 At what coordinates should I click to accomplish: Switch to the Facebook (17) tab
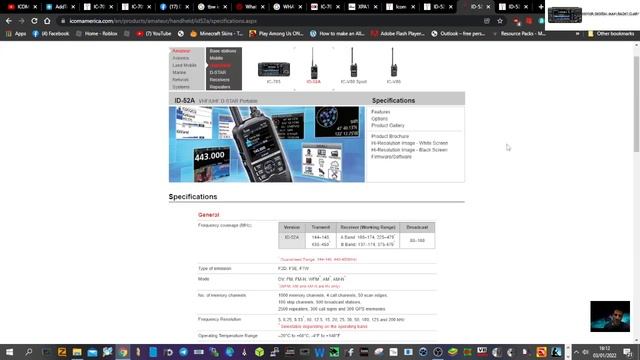pos(175,7)
